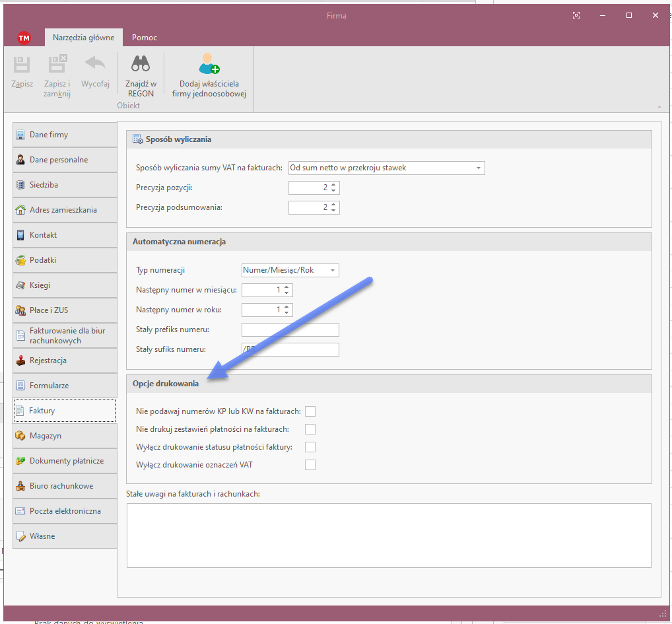Open the Magazyn sidebar section
672x624 pixels.
(x=65, y=436)
